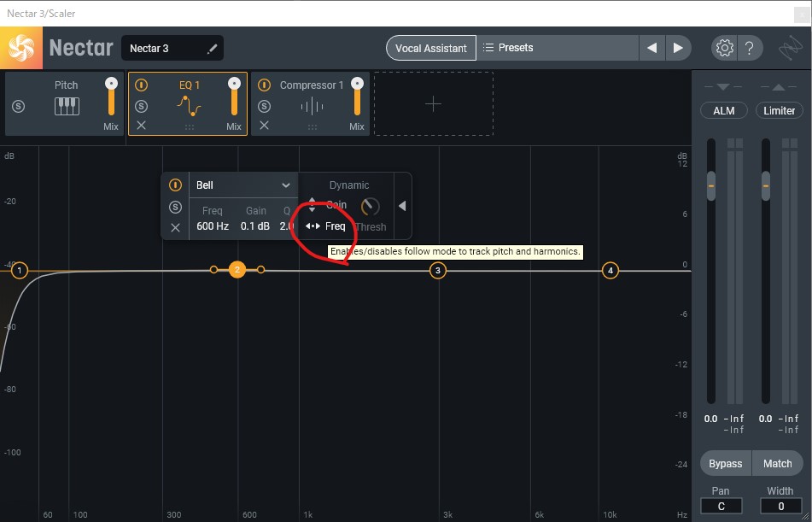Enable ALM auto level mode
Image resolution: width=812 pixels, height=522 pixels.
tap(724, 110)
